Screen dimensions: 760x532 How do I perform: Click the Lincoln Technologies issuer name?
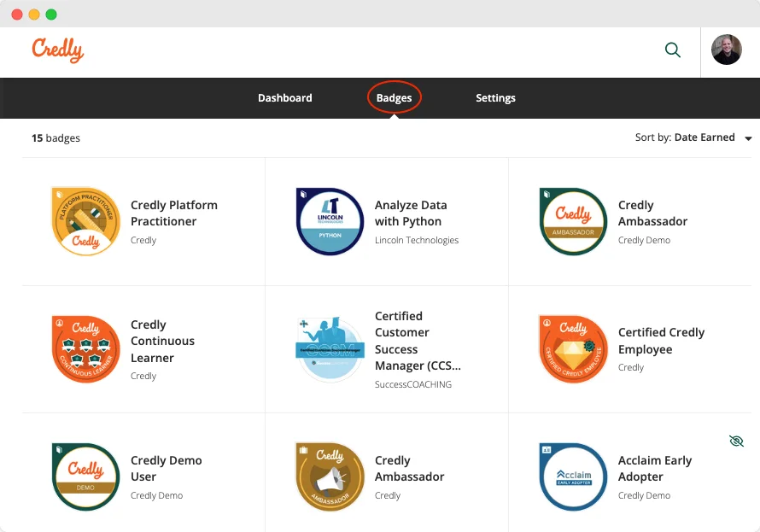(417, 240)
